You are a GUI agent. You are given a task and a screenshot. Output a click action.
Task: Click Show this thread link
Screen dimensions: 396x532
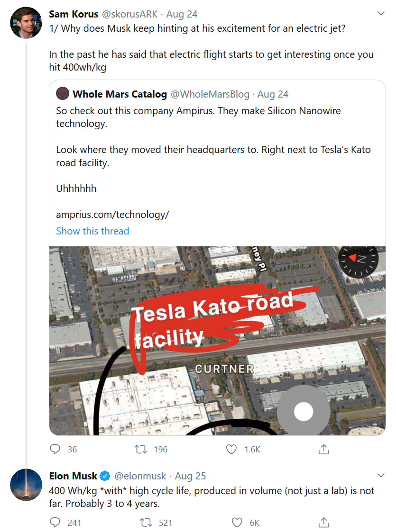[x=92, y=231]
